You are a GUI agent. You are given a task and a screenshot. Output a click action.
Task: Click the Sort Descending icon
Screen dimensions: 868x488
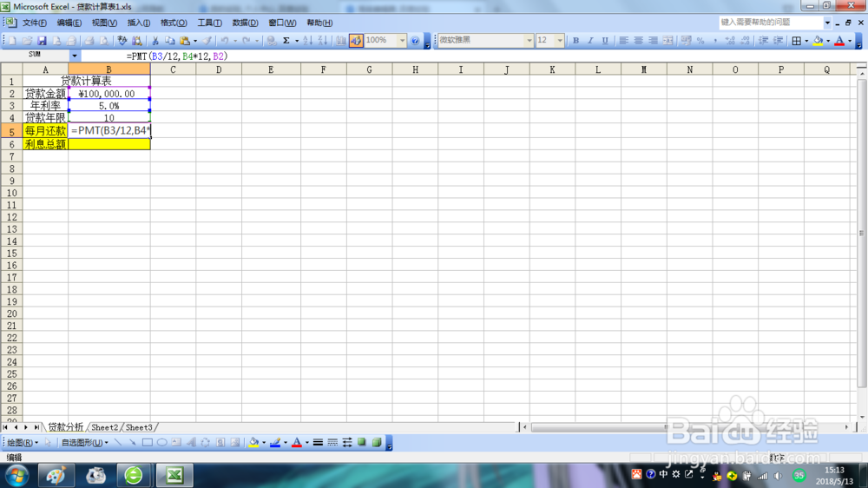pyautogui.click(x=323, y=41)
